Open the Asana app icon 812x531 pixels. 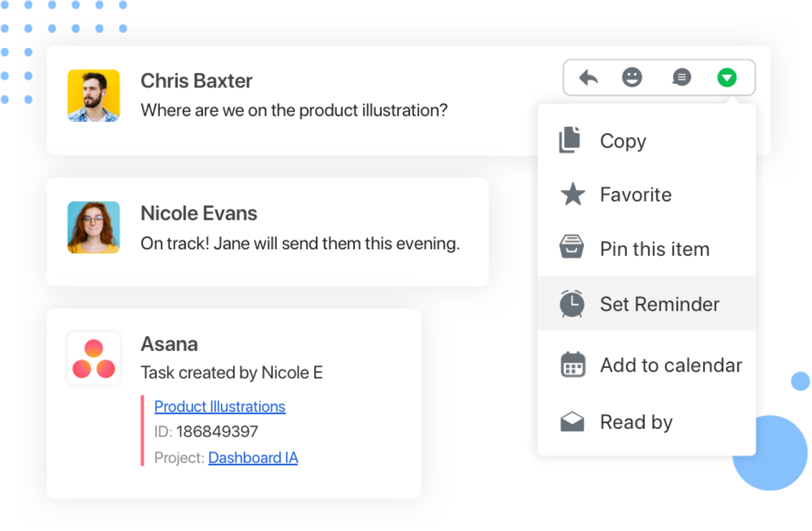[94, 359]
